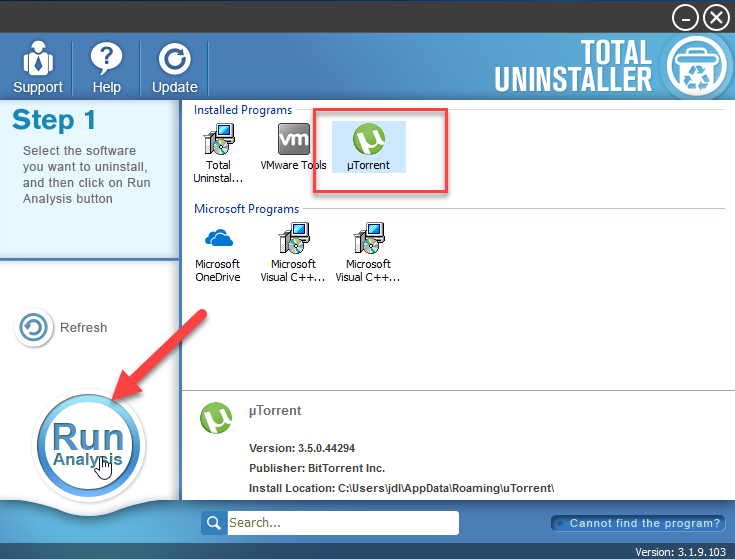Select the first Microsoft Visual C++ entry

click(293, 253)
